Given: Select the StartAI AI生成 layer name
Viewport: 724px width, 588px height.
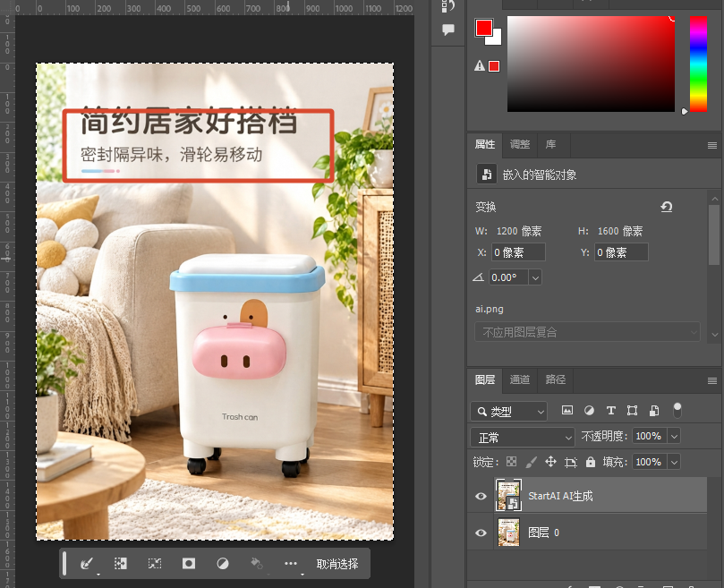Looking at the screenshot, I should 560,496.
